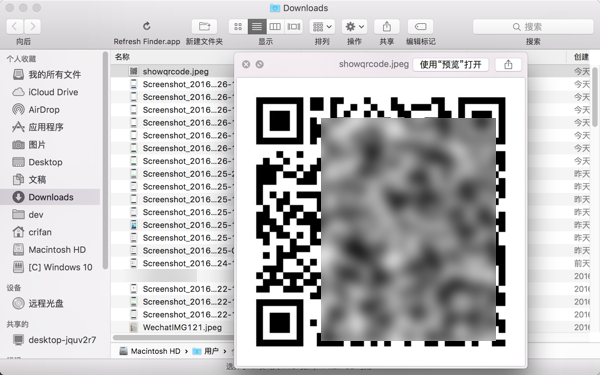Go back with the Finder back arrow
600x375 pixels.
click(15, 26)
